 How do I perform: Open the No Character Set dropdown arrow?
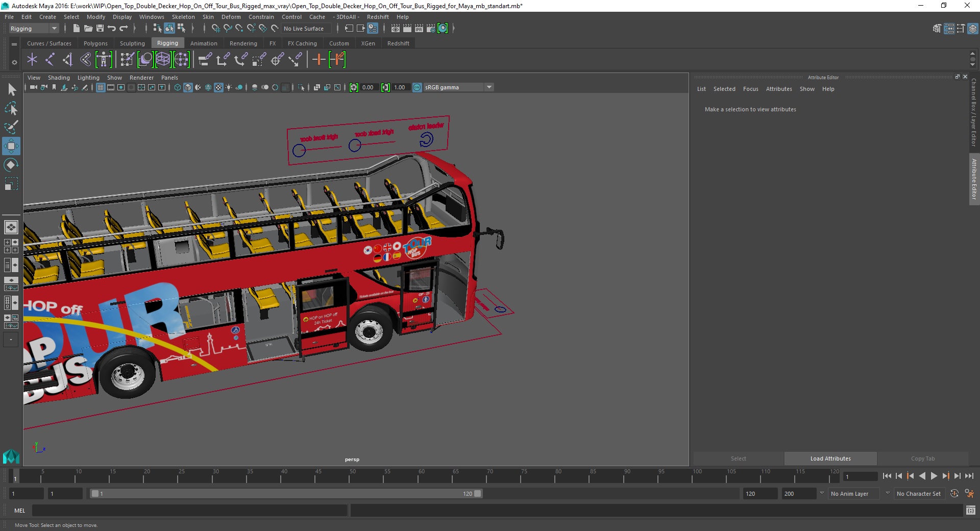pyautogui.click(x=888, y=494)
